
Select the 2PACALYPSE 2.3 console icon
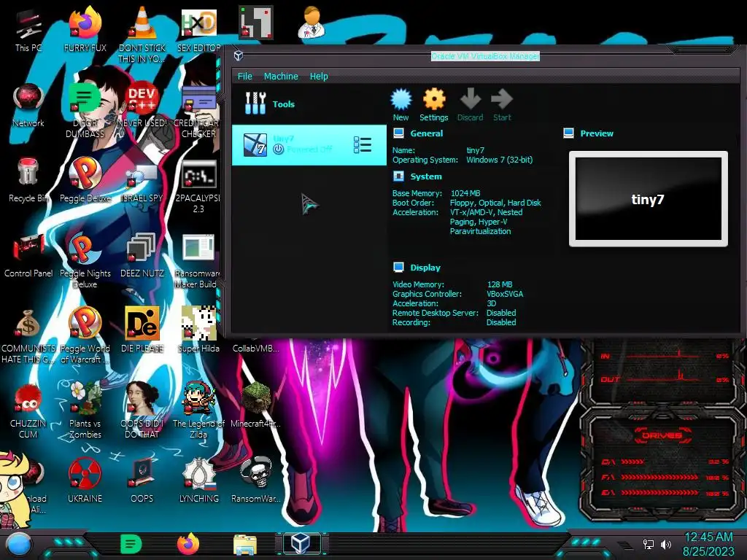point(198,187)
